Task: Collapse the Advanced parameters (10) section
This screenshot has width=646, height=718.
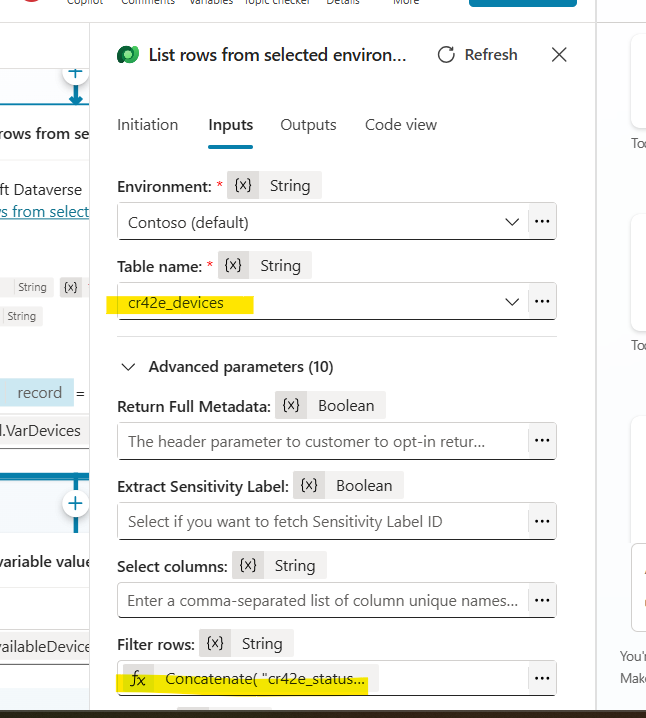Action: pos(128,367)
